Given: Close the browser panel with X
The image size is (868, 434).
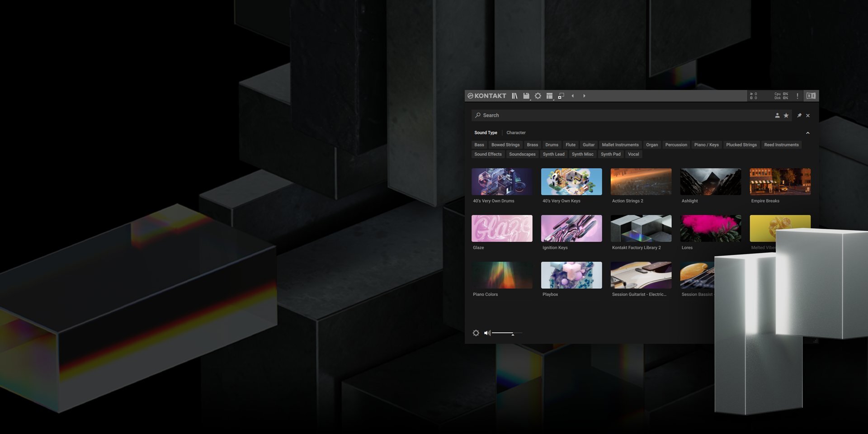Looking at the screenshot, I should tap(808, 116).
